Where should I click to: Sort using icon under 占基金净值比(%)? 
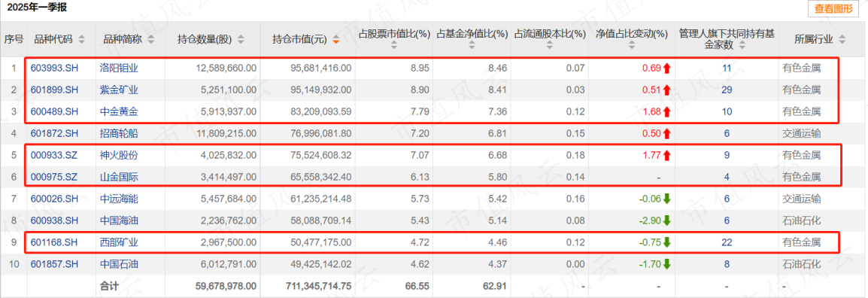(471, 46)
